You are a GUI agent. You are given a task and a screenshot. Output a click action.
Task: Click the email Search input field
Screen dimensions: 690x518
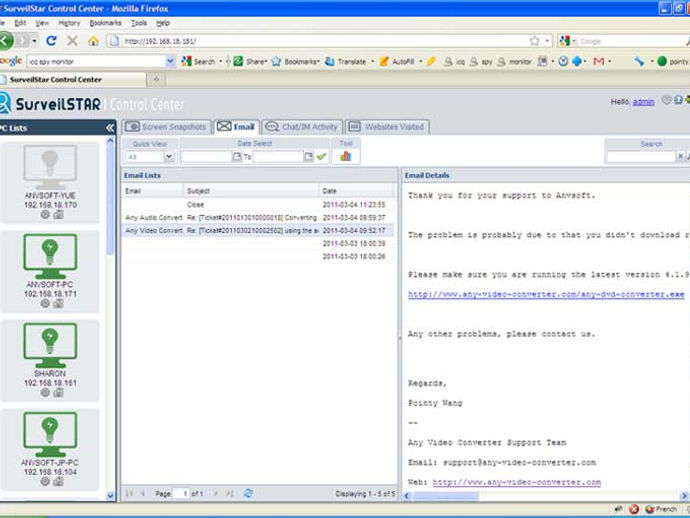click(x=641, y=157)
